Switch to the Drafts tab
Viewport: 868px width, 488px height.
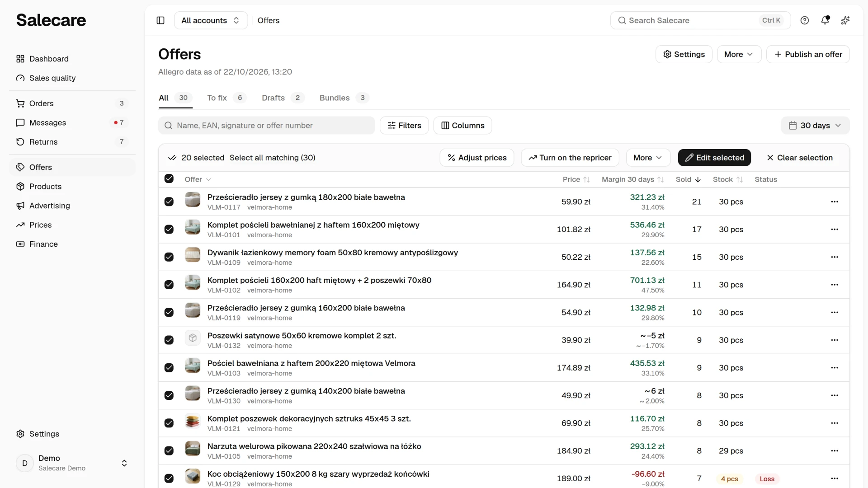pos(283,98)
